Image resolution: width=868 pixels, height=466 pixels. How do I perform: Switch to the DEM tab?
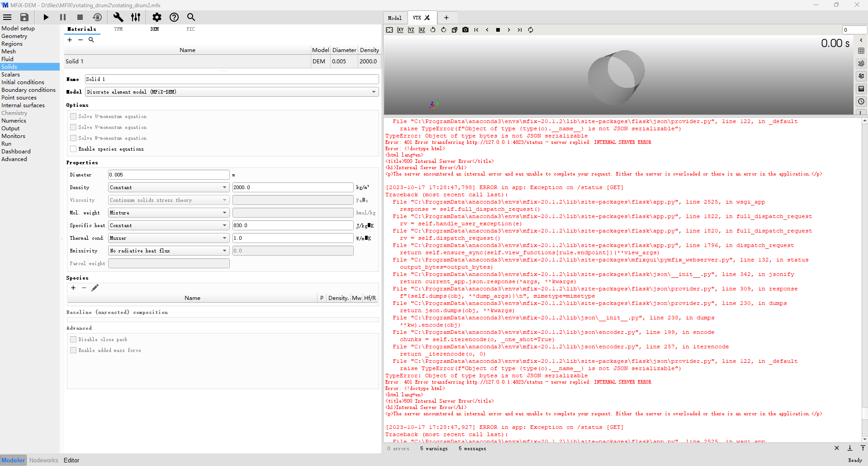click(x=155, y=29)
